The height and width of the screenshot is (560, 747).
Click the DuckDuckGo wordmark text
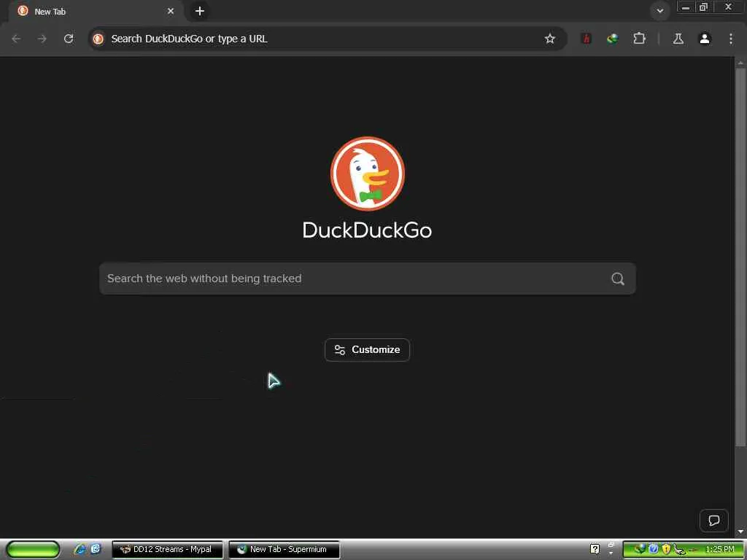pos(368,230)
